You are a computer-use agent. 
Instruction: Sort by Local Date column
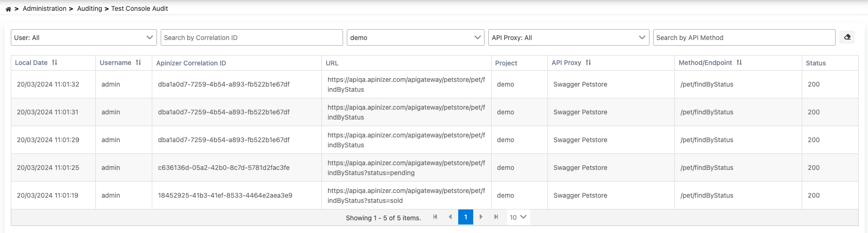pyautogui.click(x=55, y=63)
